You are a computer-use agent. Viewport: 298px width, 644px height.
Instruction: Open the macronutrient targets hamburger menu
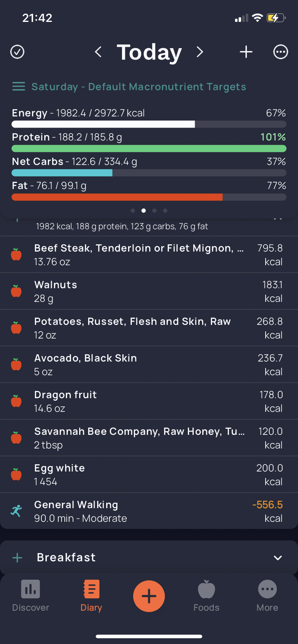(19, 87)
